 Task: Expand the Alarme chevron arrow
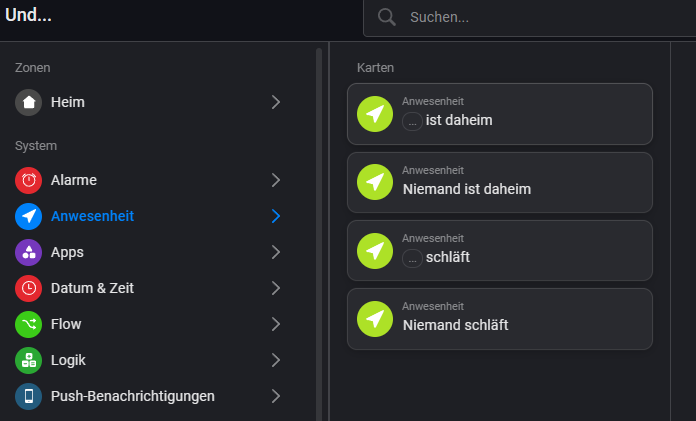pos(276,180)
